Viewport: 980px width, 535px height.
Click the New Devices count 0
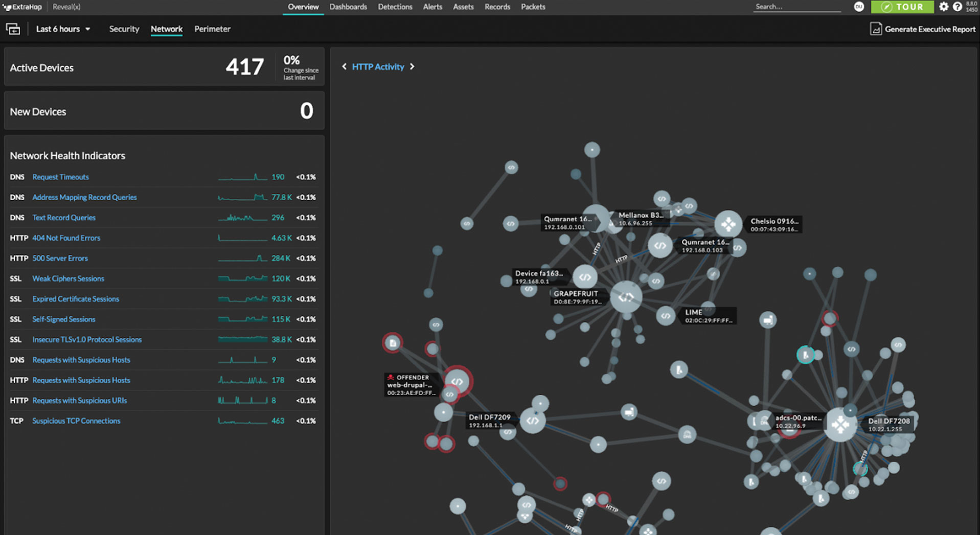click(x=307, y=111)
